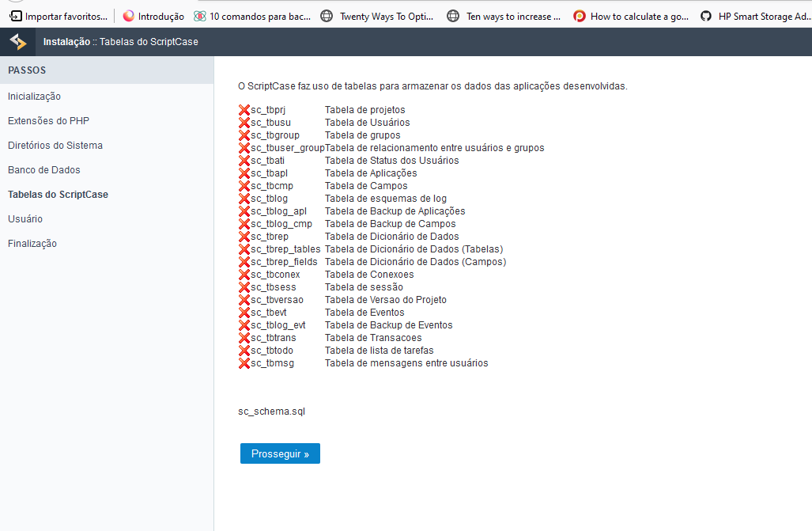Click the Tabela de Backup de Eventos text
The image size is (812, 531).
[389, 325]
